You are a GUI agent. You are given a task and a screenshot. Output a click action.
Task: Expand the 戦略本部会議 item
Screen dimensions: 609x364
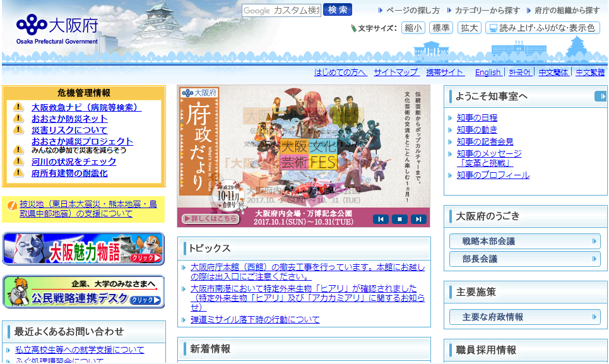tap(524, 242)
